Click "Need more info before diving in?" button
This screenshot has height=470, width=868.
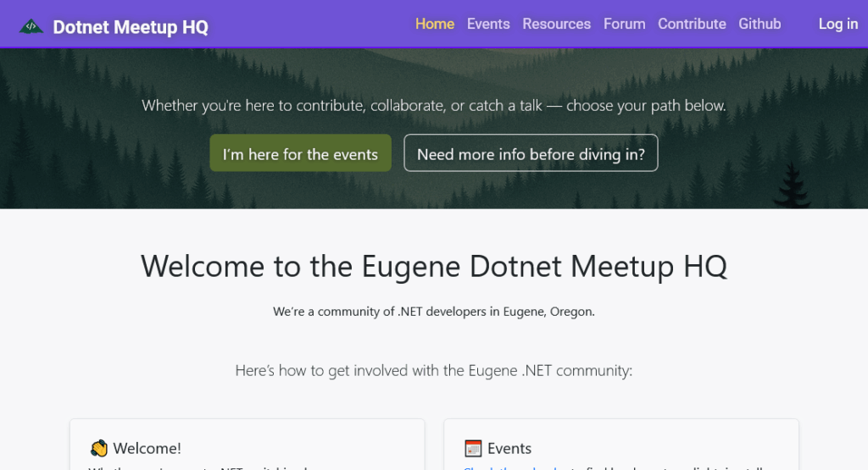tap(531, 153)
